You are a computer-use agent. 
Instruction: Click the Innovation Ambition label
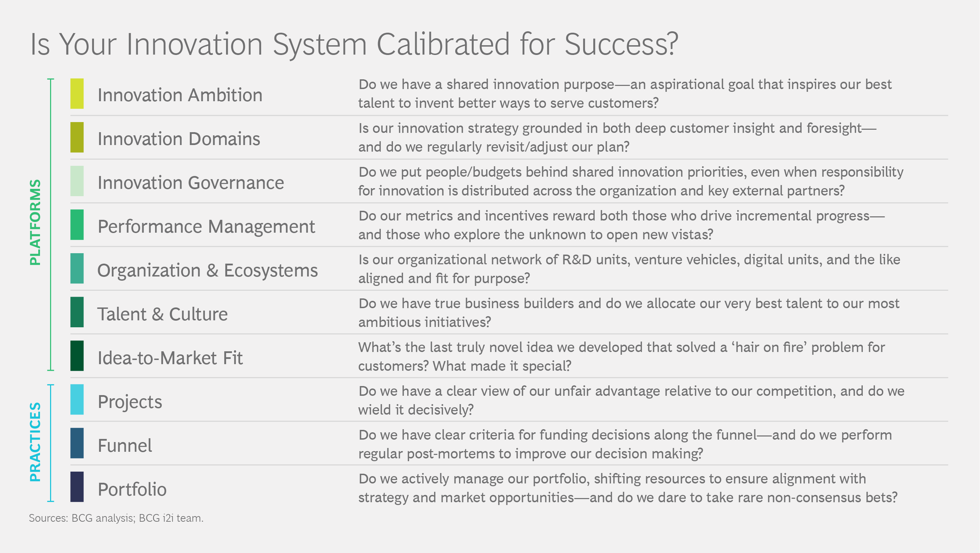[x=180, y=95]
